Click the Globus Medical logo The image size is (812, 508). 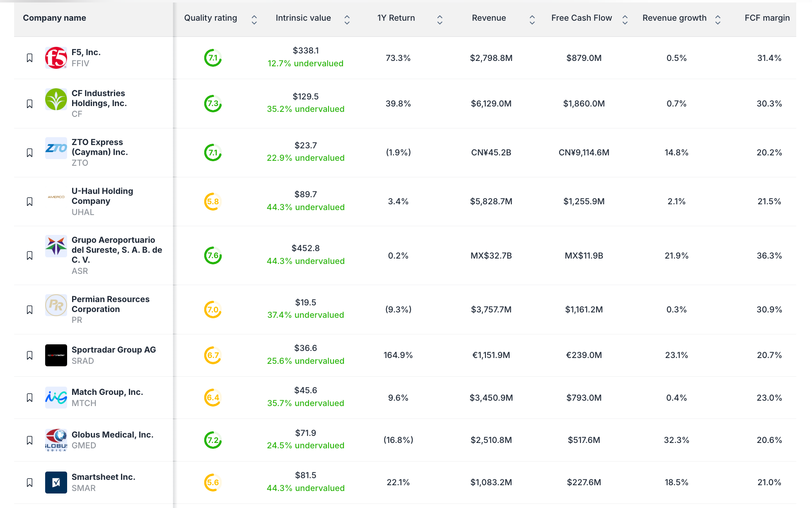point(56,440)
